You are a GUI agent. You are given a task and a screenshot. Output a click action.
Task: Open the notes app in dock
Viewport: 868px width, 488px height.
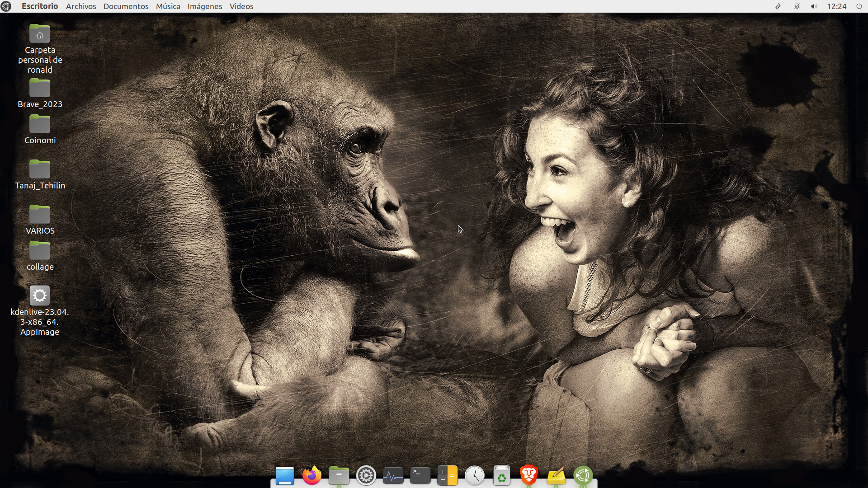point(556,476)
